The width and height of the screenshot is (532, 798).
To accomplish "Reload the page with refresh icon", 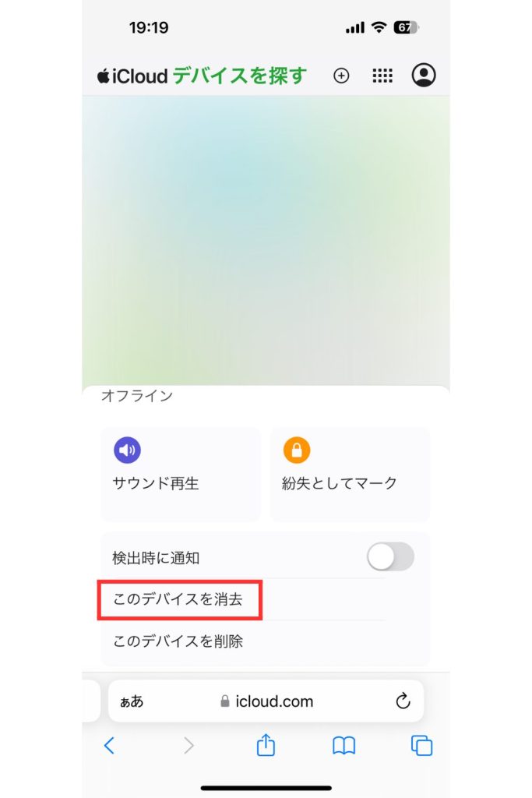I will [403, 701].
